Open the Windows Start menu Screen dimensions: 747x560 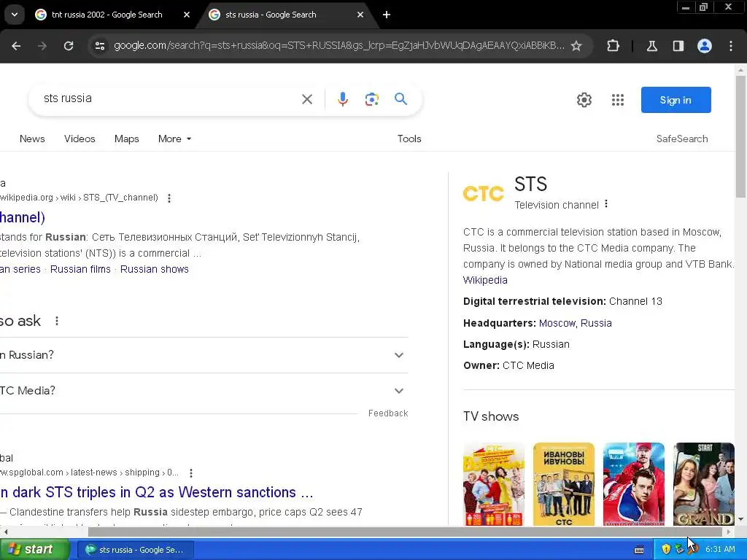tap(34, 550)
